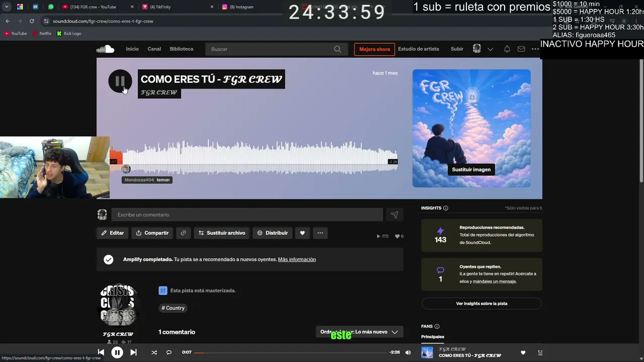Screen dimensions: 644x362
Task: Toggle repeat in the player bar
Action: (169, 352)
